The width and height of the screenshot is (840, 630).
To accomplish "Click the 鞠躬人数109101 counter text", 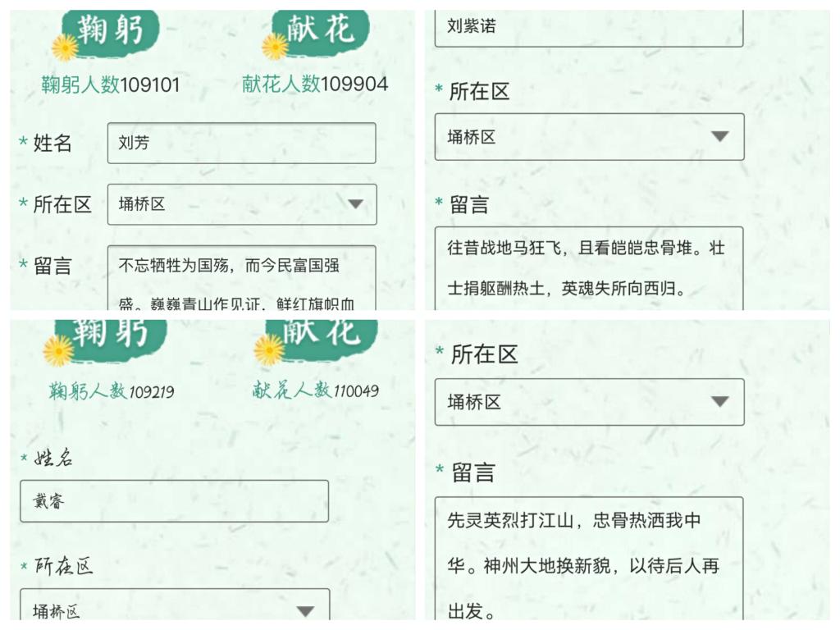I will (111, 84).
